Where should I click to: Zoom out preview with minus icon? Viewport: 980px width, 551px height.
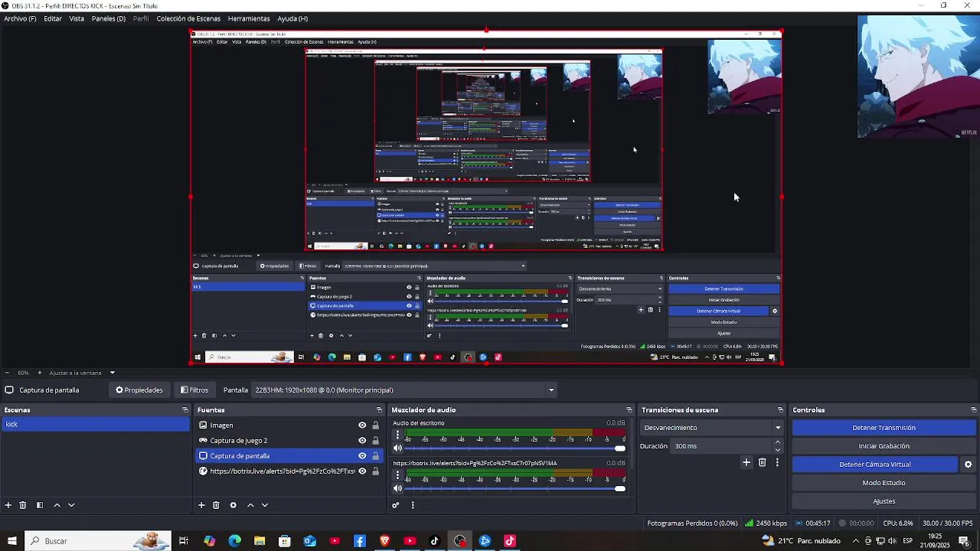click(x=8, y=373)
